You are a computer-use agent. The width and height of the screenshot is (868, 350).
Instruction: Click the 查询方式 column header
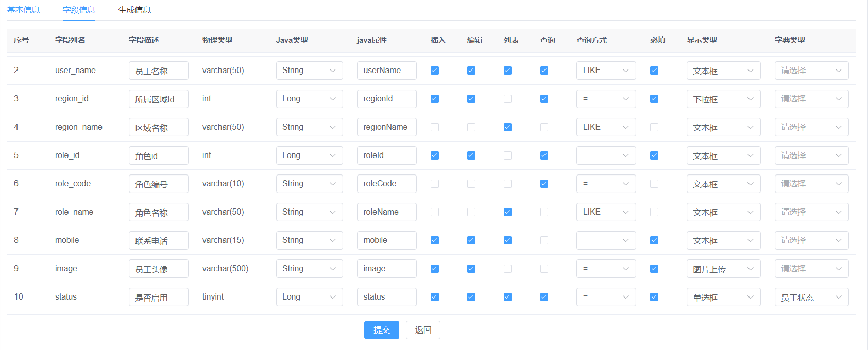click(591, 40)
